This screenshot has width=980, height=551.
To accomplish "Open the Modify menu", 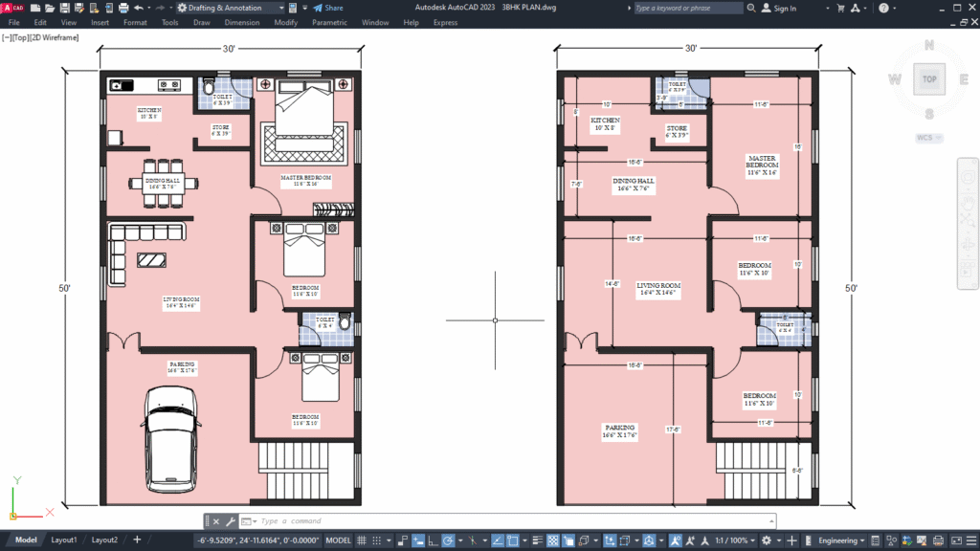I will pyautogui.click(x=285, y=23).
